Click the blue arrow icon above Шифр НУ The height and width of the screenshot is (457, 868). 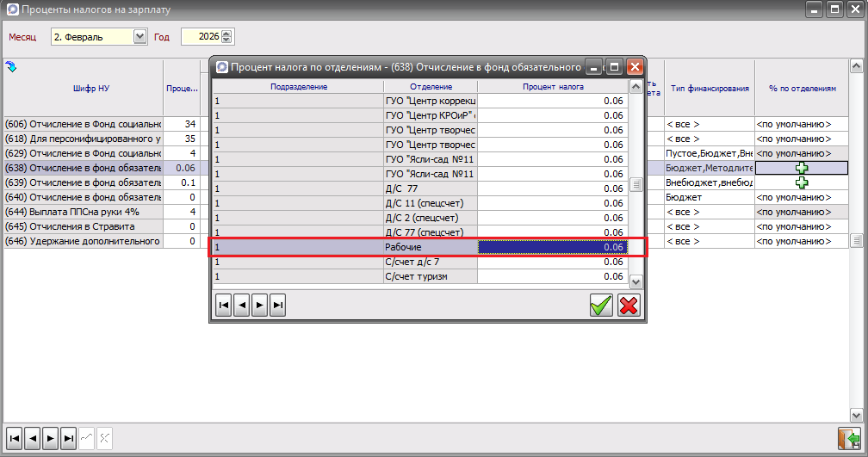[x=11, y=67]
